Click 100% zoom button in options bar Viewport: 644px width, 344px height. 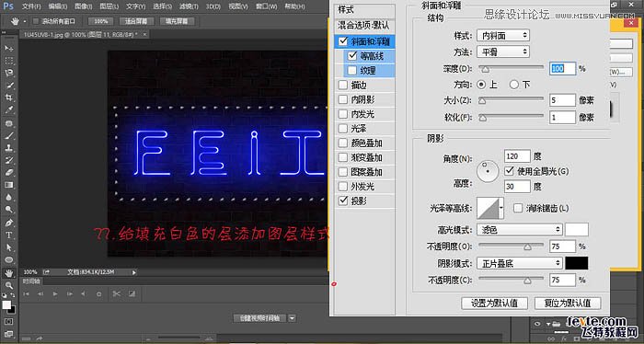[x=100, y=21]
